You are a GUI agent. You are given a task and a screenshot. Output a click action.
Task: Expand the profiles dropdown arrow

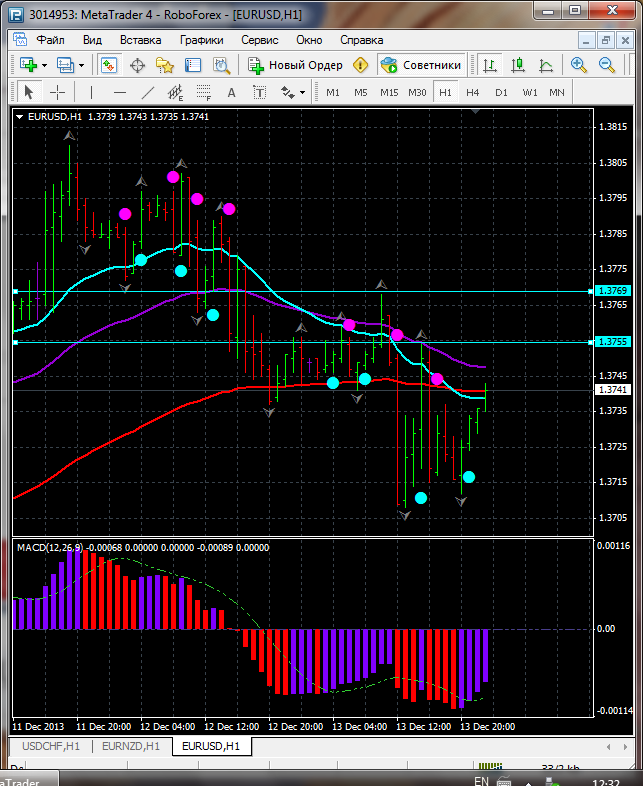point(82,65)
